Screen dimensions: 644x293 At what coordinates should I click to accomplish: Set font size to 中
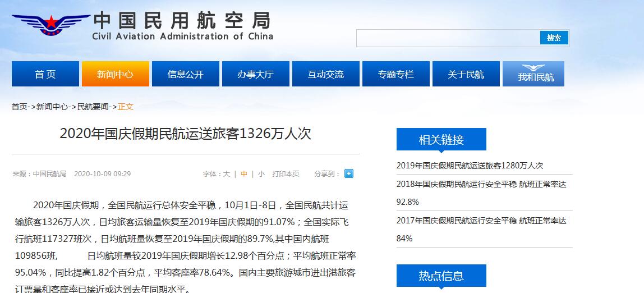coord(244,174)
